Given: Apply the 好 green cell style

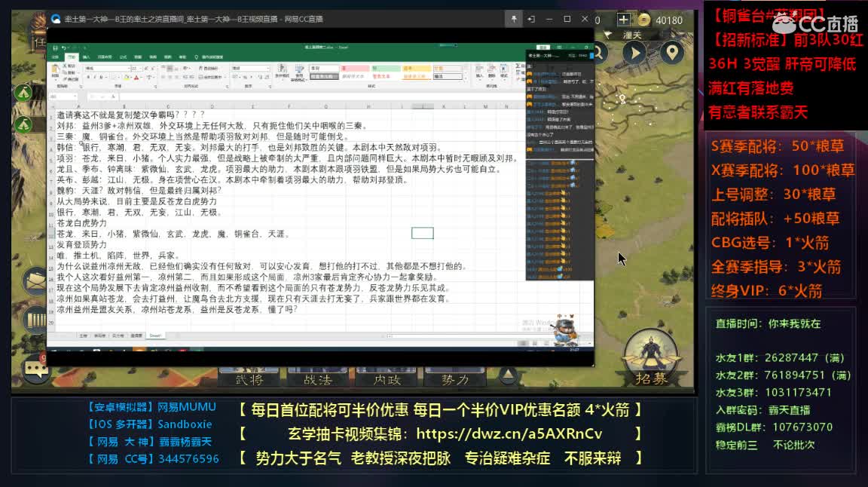Looking at the screenshot, I should click(x=386, y=69).
